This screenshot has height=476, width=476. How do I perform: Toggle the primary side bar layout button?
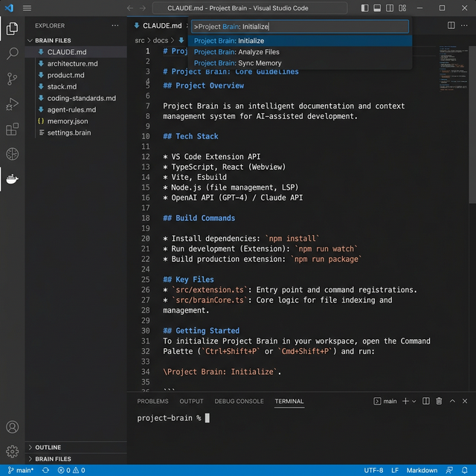click(365, 8)
